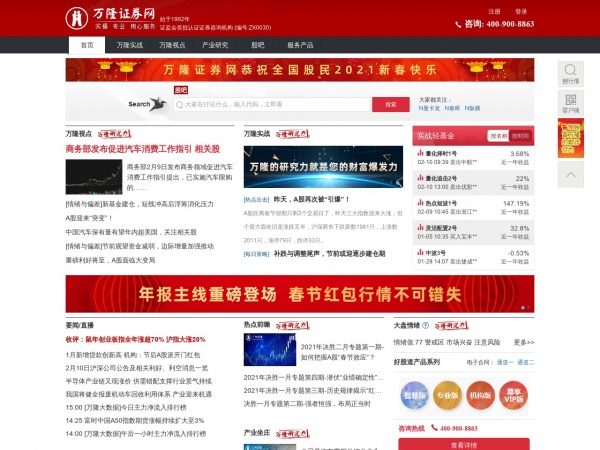Click the 登录 link in header
Viewport: 600px width, 450px height.
coord(521,12)
